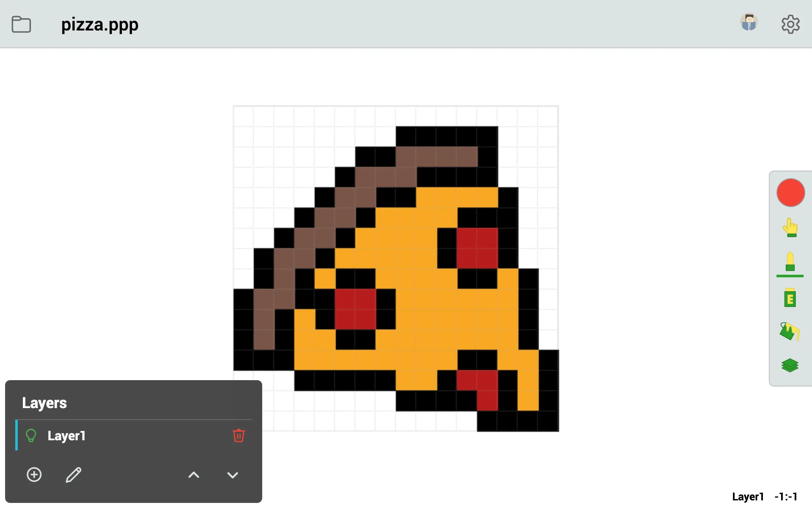
Task: Open file via folder icon top-left
Action: (x=21, y=23)
